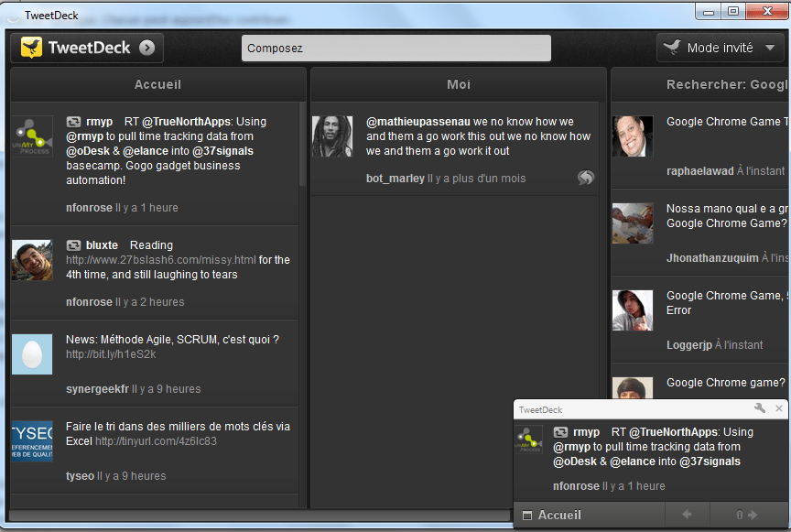Click nfonrose in the notification popup

[576, 486]
